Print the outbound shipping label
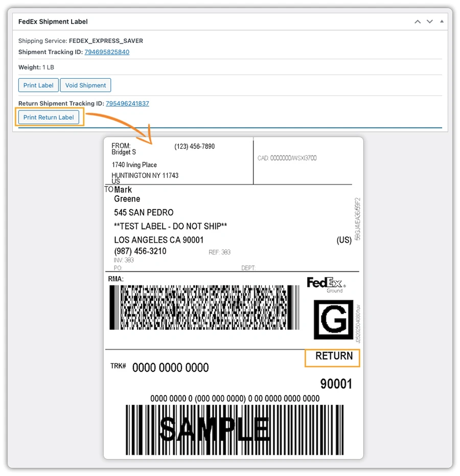The height and width of the screenshot is (476, 460). [38, 85]
